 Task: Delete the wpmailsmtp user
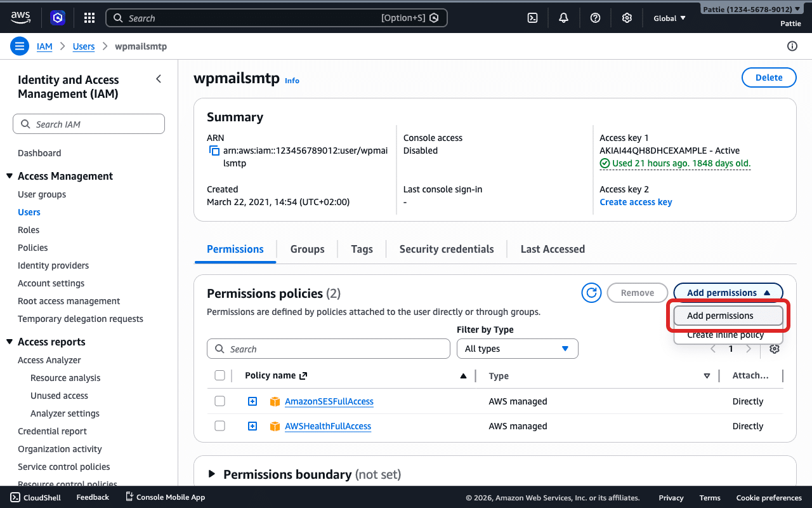click(769, 77)
